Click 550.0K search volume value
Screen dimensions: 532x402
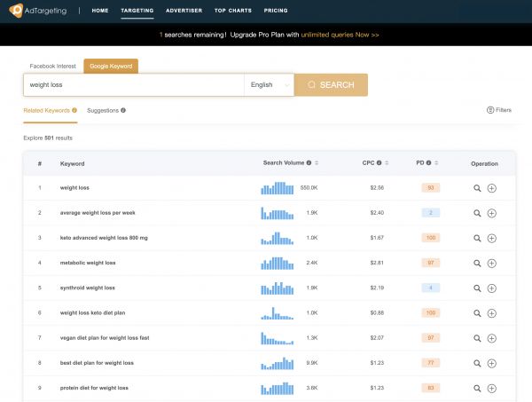(x=309, y=188)
